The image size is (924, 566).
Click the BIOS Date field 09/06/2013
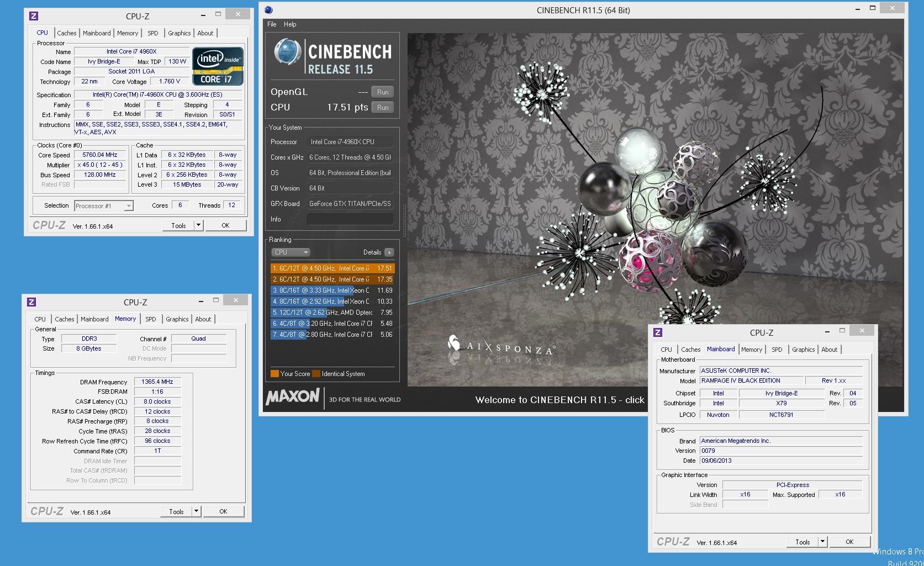[x=781, y=461]
